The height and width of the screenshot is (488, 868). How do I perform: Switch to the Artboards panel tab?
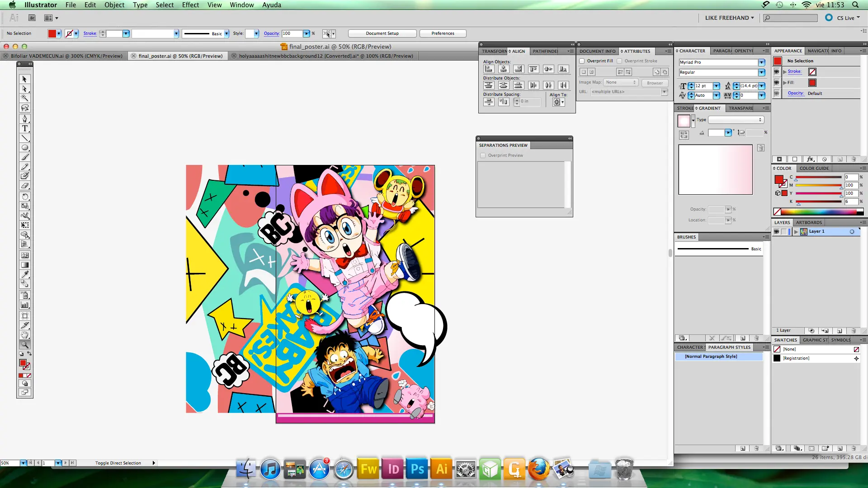point(809,223)
